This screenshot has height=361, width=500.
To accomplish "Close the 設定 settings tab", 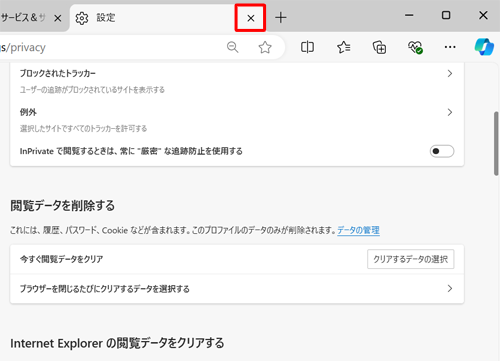I will [x=251, y=18].
